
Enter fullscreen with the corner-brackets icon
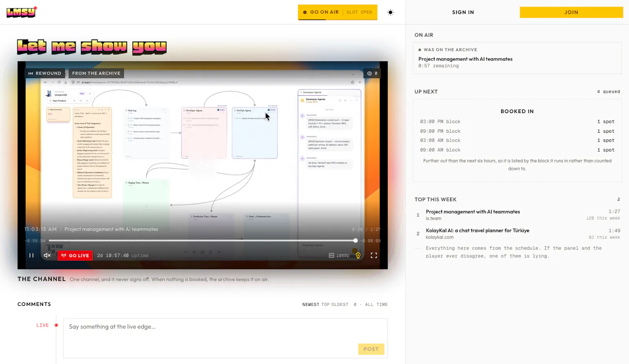point(374,255)
